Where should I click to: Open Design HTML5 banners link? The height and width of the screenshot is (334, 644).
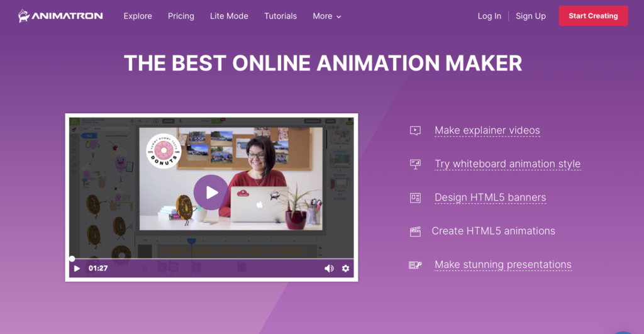(491, 198)
